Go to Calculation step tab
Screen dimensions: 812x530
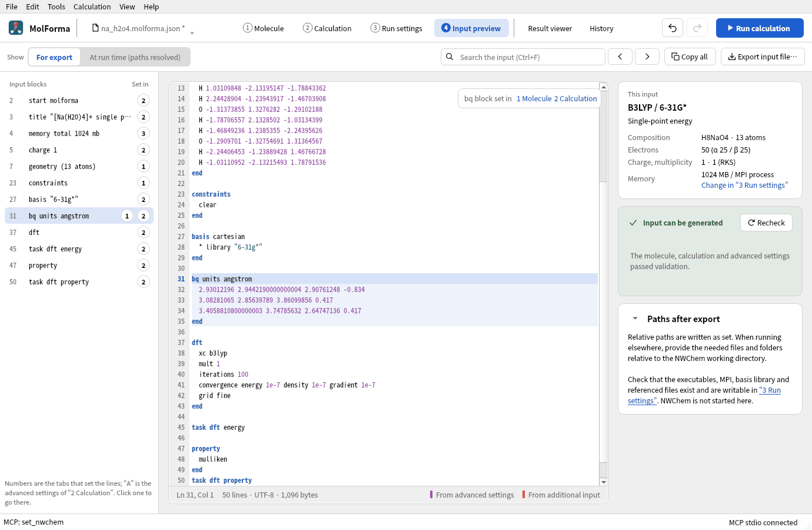pyautogui.click(x=327, y=28)
